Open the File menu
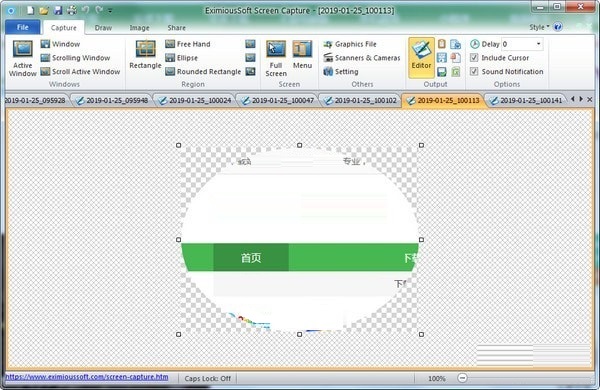 pyautogui.click(x=23, y=27)
